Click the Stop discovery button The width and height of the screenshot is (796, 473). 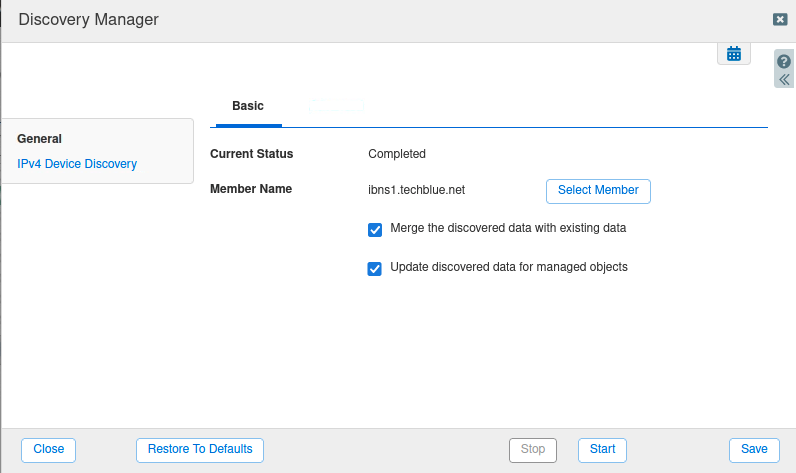[533, 449]
